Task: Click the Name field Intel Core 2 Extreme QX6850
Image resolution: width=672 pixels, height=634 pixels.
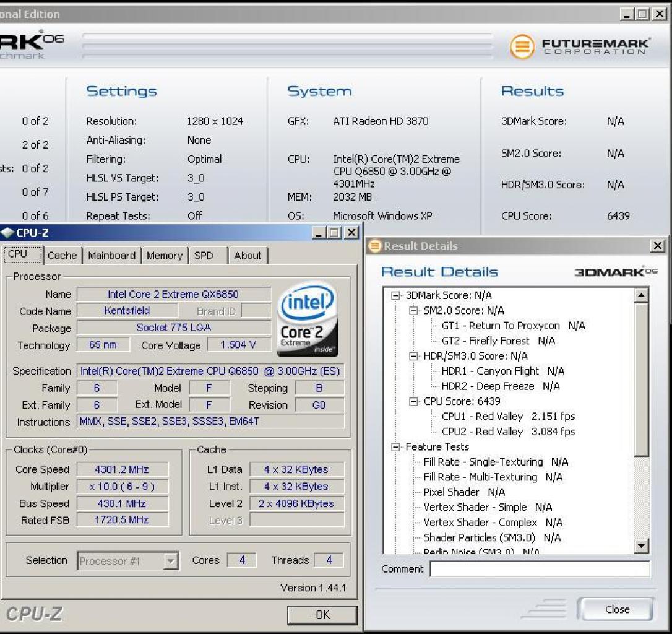Action: (x=174, y=294)
